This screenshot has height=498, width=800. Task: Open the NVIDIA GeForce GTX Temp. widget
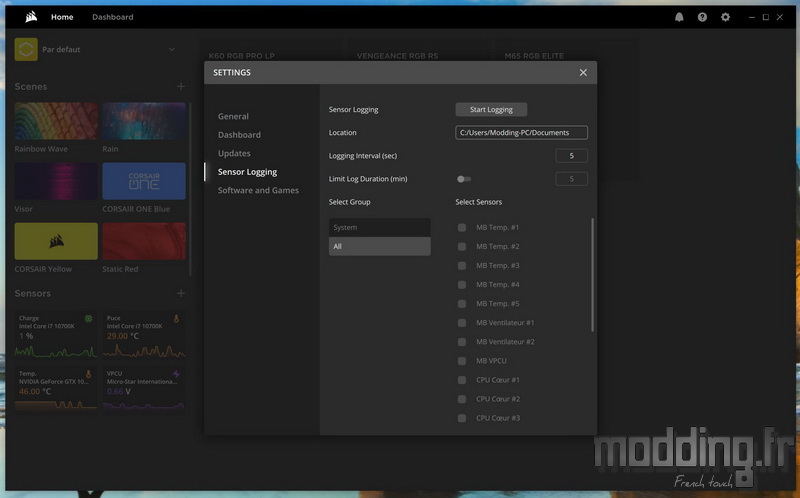tap(56, 390)
